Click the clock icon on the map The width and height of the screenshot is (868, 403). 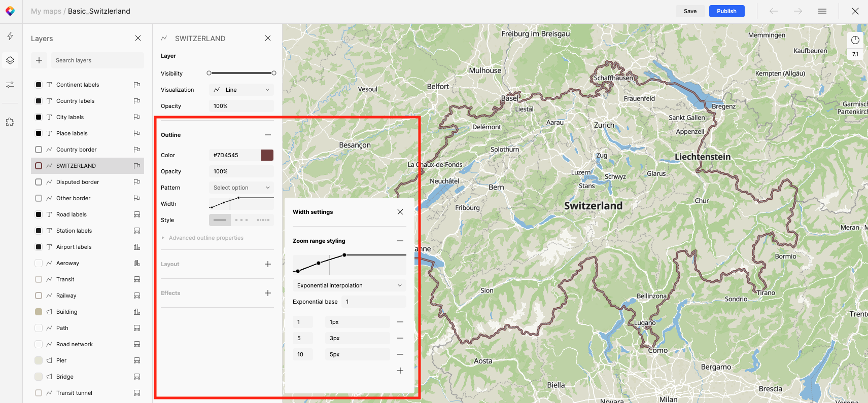[x=855, y=40]
